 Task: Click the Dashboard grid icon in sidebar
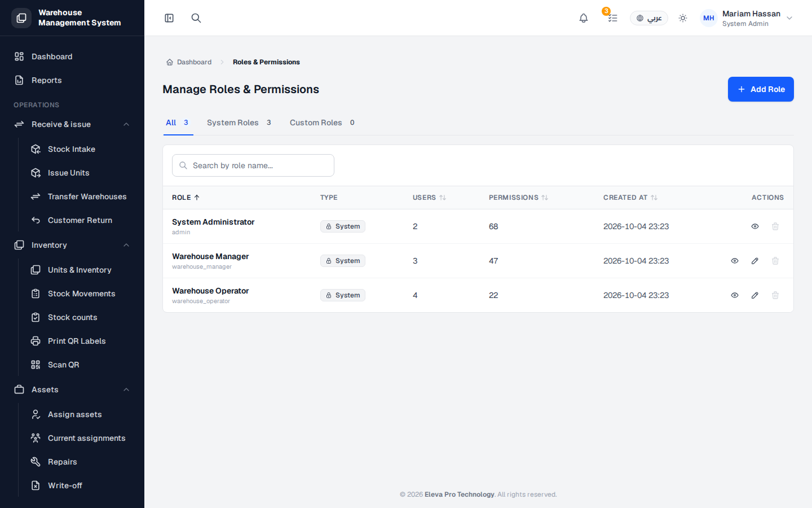click(x=19, y=56)
